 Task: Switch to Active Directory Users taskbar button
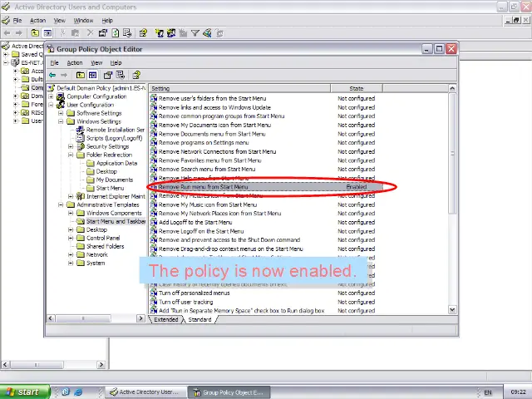[x=146, y=392]
